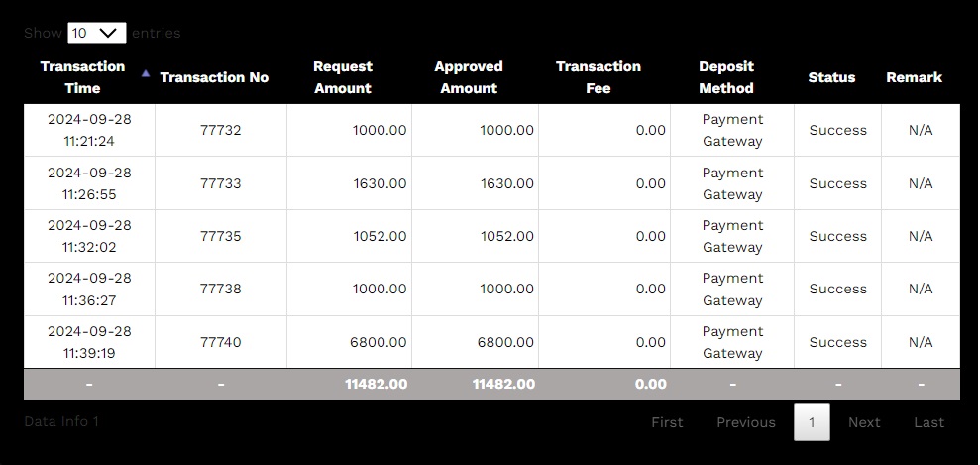Sort by Transaction No column
This screenshot has width=980, height=465.
pyautogui.click(x=214, y=77)
